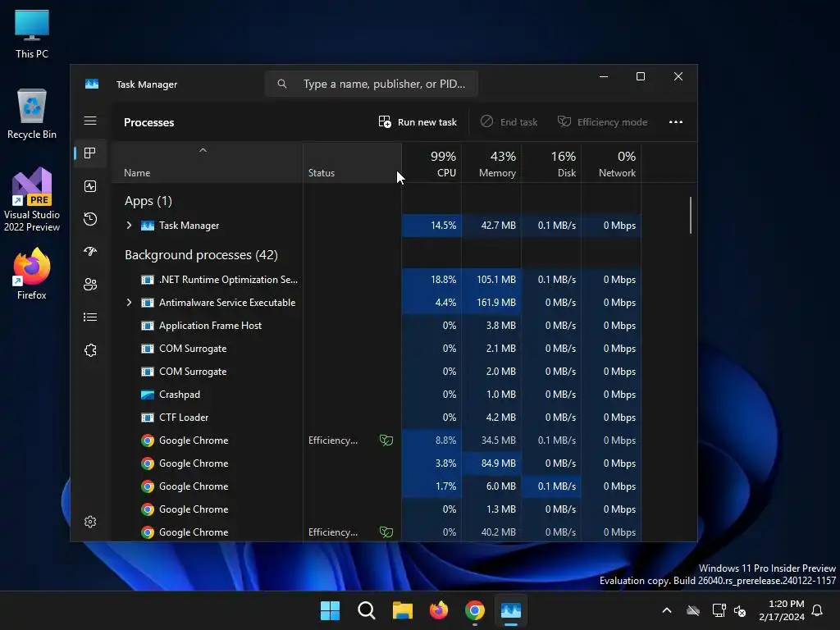Select Google Chrome row using 6.0 MB
The width and height of the screenshot is (840, 630).
pyautogui.click(x=377, y=486)
